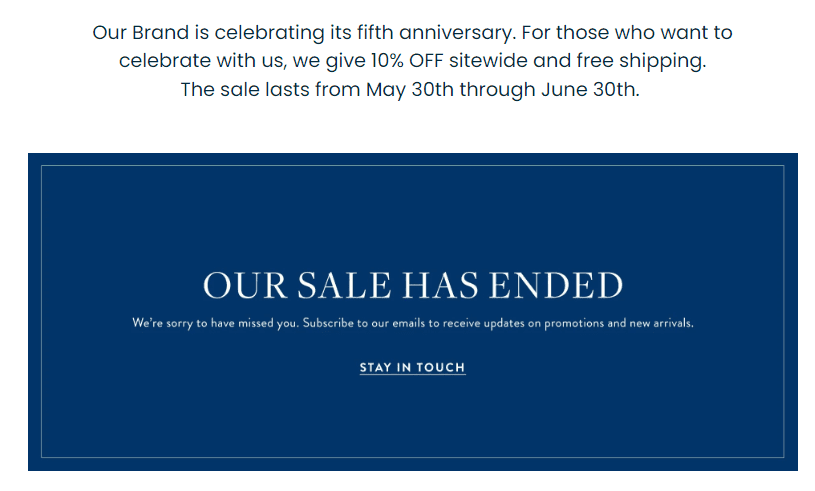The image size is (815, 491).
Task: Click the STAY IN TOUCH link
Action: [412, 367]
